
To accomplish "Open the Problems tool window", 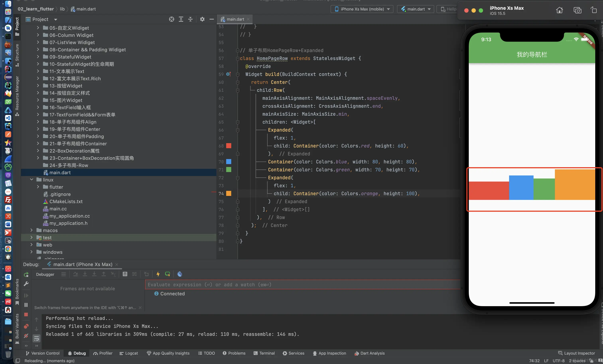I will [x=234, y=353].
